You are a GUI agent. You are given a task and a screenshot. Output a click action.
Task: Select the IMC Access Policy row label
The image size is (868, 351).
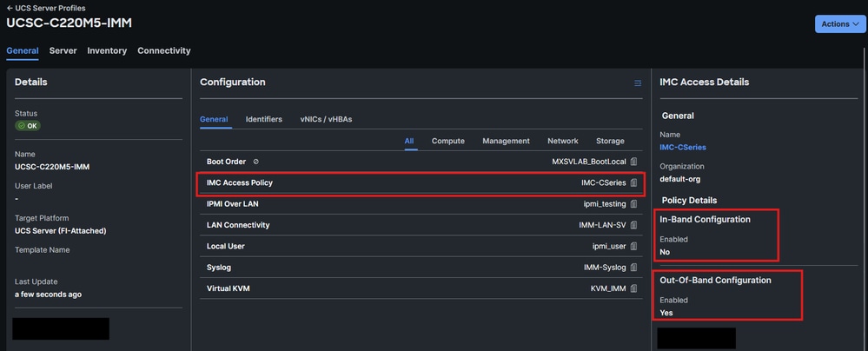240,182
